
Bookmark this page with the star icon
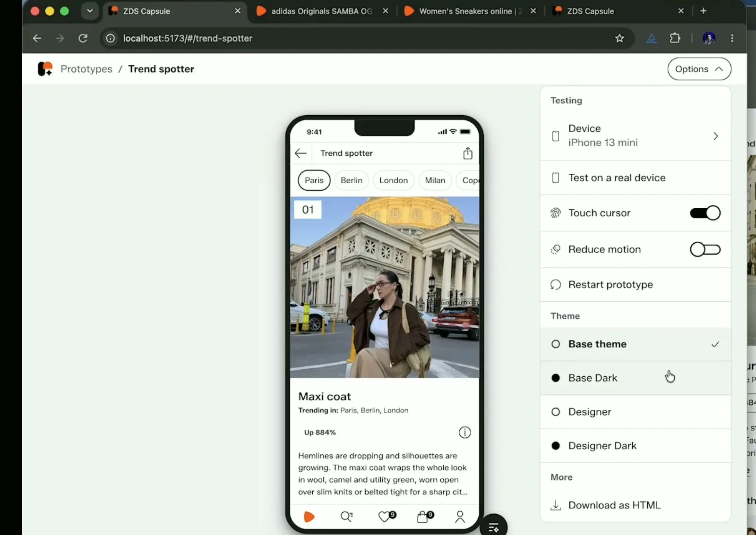point(619,38)
